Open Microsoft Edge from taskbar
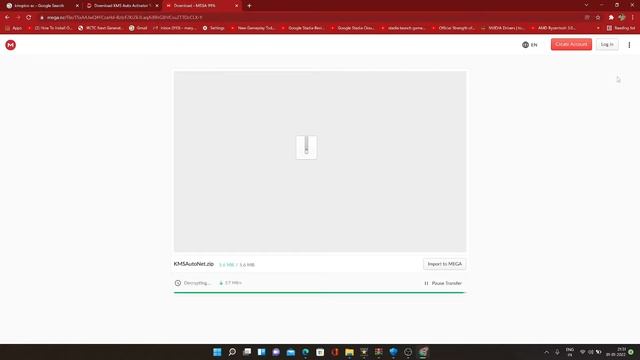The height and width of the screenshot is (360, 640). (x=305, y=352)
